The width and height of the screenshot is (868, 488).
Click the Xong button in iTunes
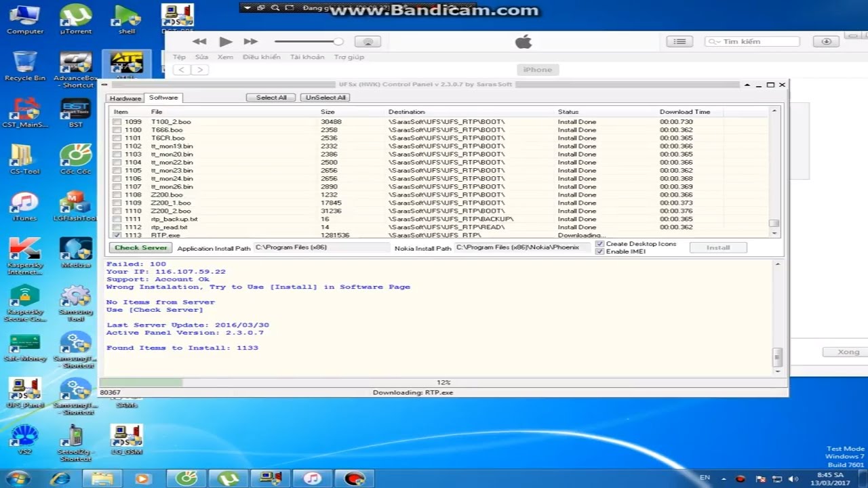pyautogui.click(x=848, y=352)
